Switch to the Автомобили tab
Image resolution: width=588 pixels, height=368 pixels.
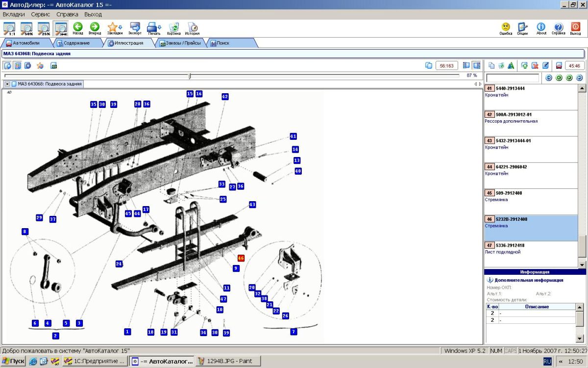(26, 43)
